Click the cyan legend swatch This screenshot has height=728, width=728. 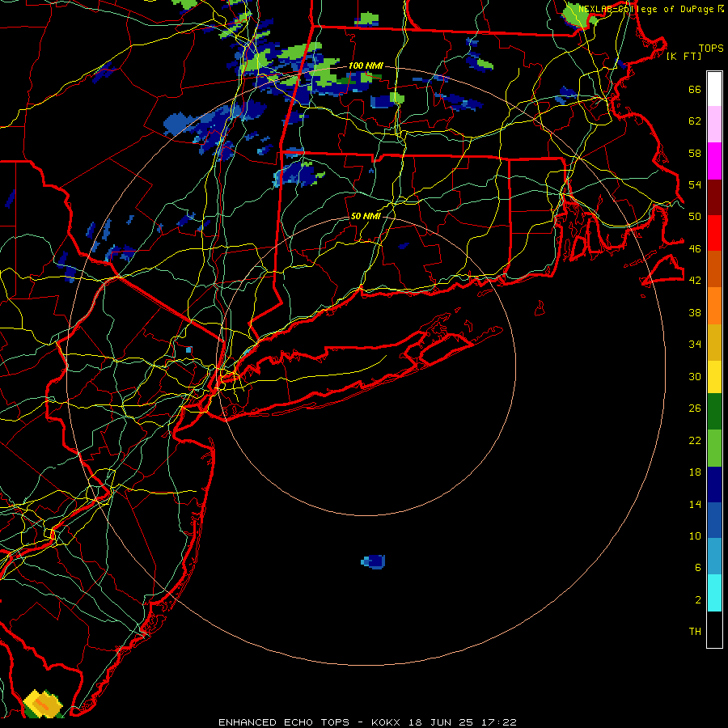pyautogui.click(x=714, y=593)
